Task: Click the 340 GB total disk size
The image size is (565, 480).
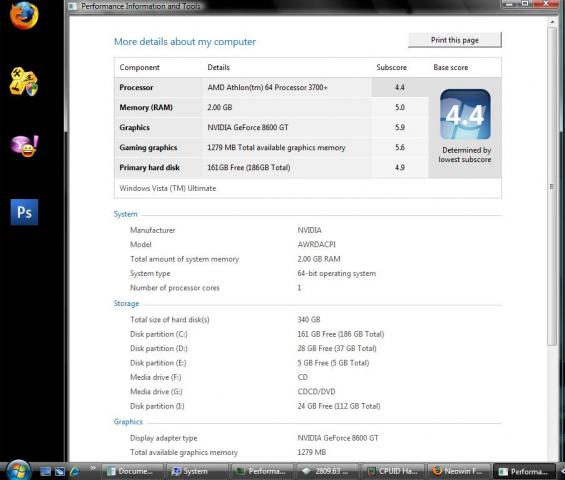Action: tap(309, 320)
